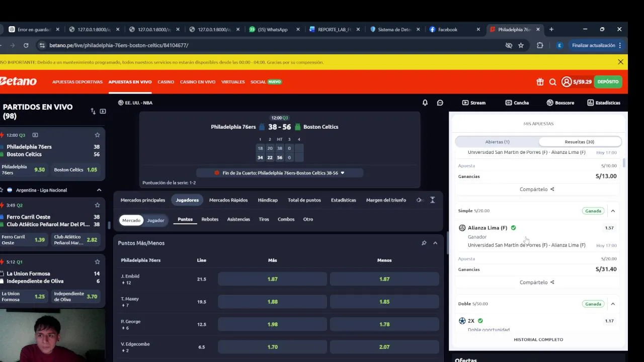Image resolution: width=644 pixels, height=362 pixels.
Task: Bet P. George Más 1.98
Action: point(273,324)
